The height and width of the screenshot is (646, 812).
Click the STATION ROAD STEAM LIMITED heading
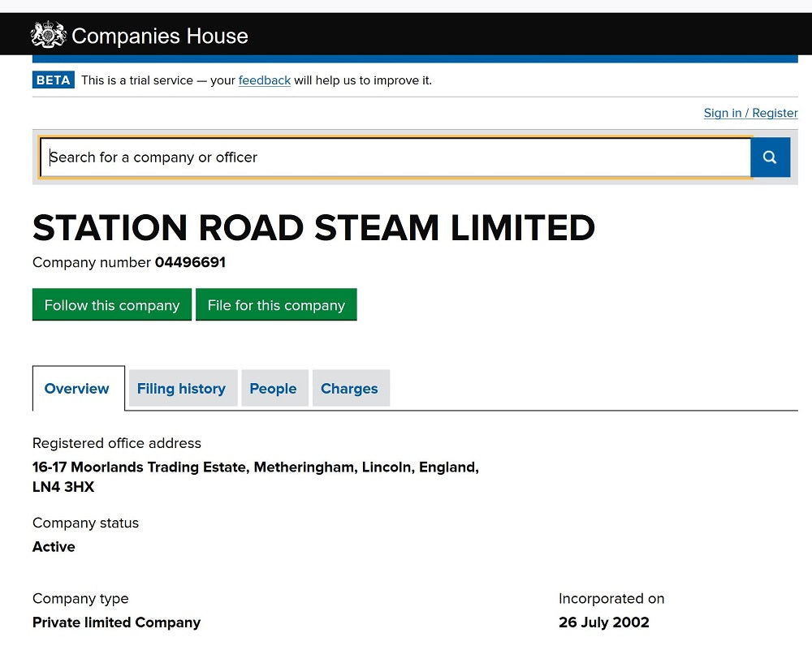pyautogui.click(x=313, y=228)
